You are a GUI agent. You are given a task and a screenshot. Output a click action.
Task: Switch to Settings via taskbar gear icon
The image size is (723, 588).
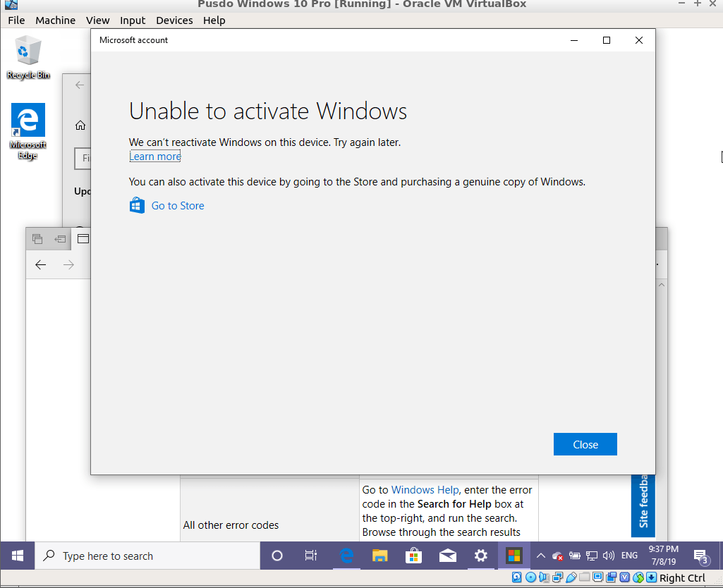click(481, 556)
